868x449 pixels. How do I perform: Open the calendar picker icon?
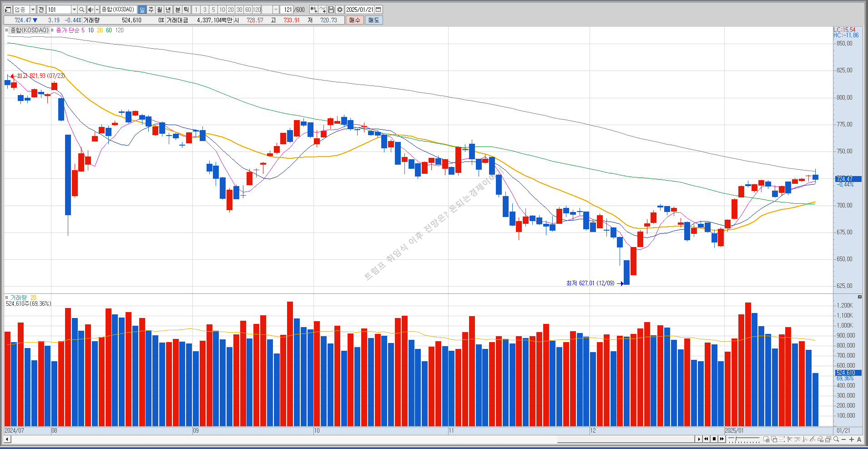(x=378, y=10)
